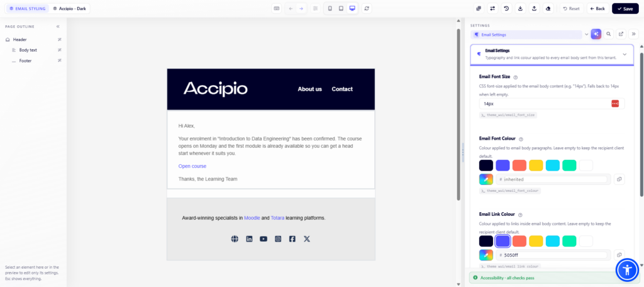Open the sliders options icon in toolbar
The height and width of the screenshot is (287, 644).
(x=316, y=8)
